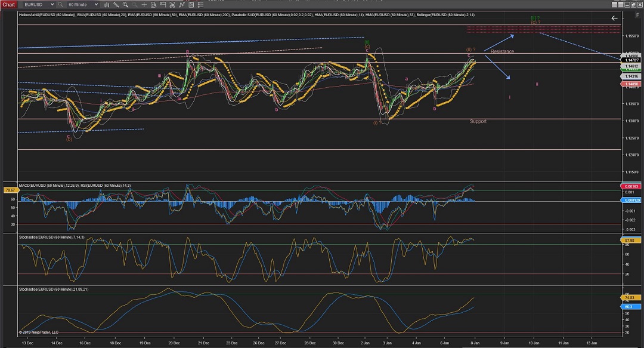Open chart Properties list icon
Image resolution: width=644 pixels, height=348 pixels.
tap(200, 4)
